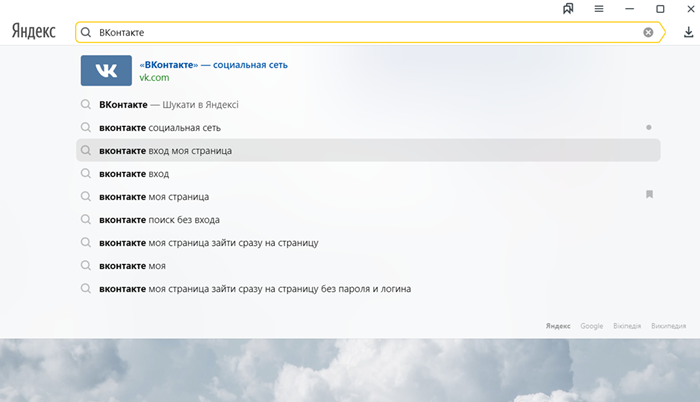Select suggestion ending "без пароля и логина"
Screen dimensions: 700x402
(x=368, y=289)
